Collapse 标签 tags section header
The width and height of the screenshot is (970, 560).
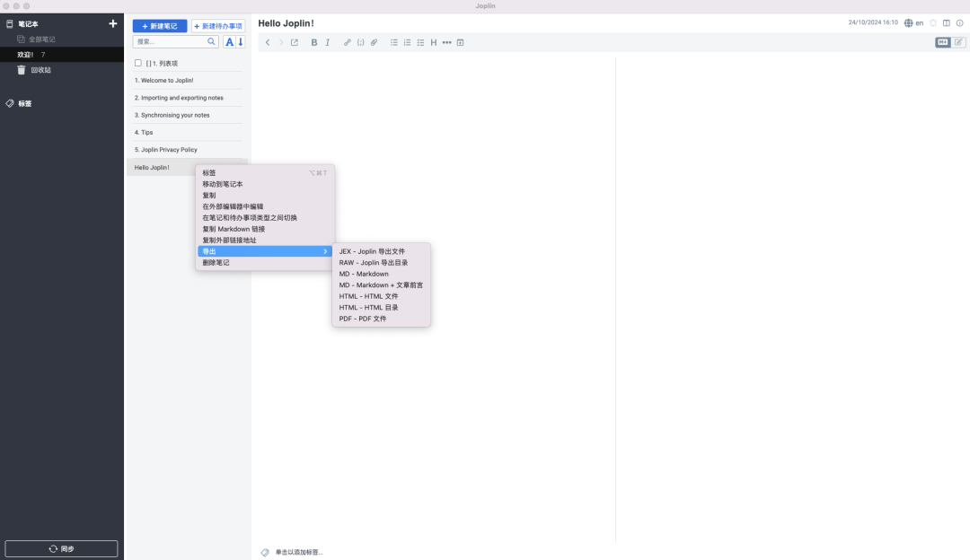point(25,103)
